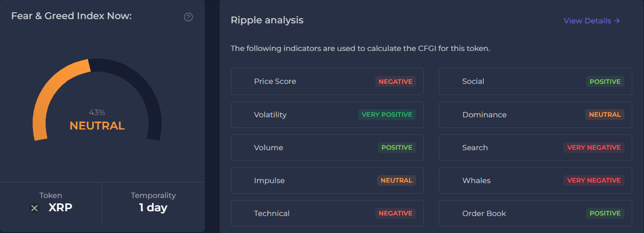Click the POSITIVE badge on Volume
Viewport: 644px width, 233px height.
click(x=396, y=148)
